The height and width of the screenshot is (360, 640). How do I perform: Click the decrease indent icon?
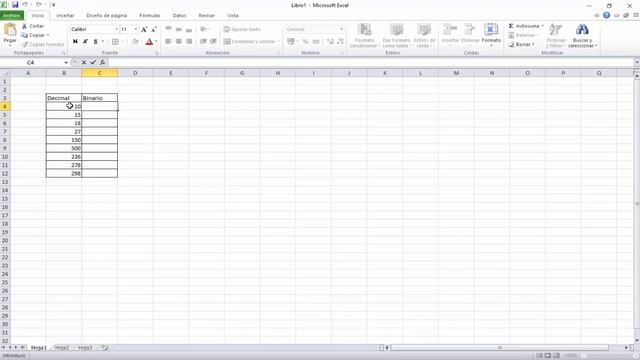(203, 42)
